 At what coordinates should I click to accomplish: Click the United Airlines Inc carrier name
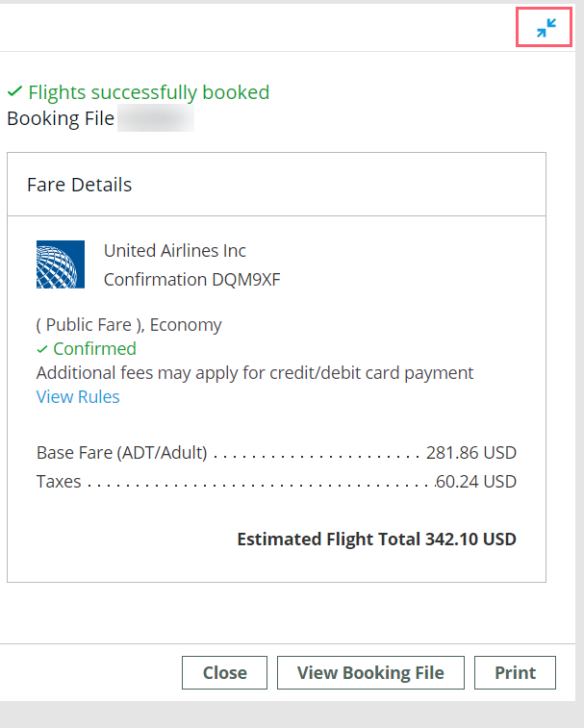click(175, 251)
